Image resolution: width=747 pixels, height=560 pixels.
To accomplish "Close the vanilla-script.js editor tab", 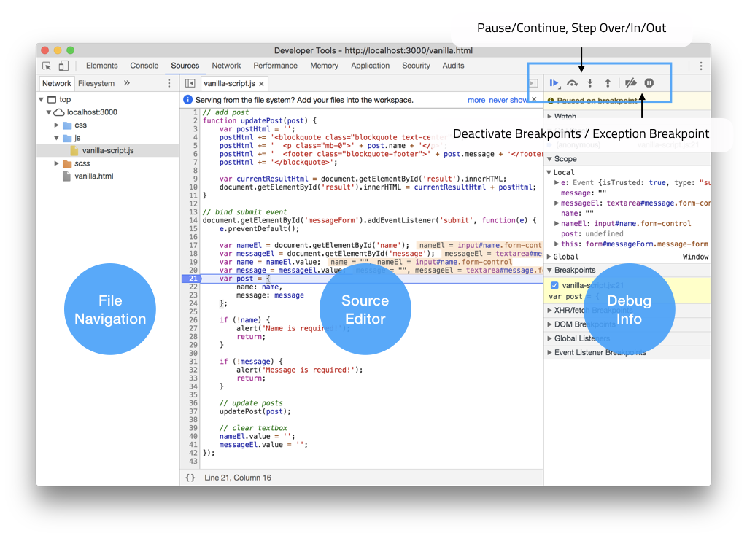I will (x=262, y=84).
